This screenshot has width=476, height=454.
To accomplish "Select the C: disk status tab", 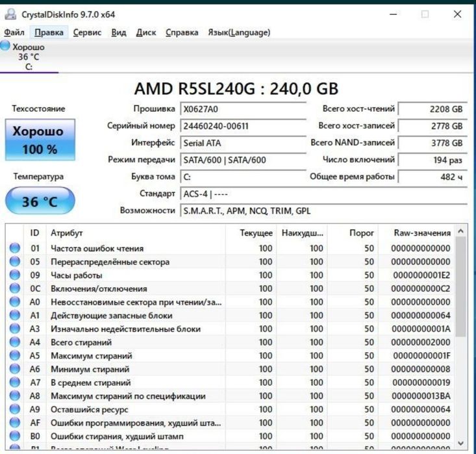I will click(x=29, y=57).
